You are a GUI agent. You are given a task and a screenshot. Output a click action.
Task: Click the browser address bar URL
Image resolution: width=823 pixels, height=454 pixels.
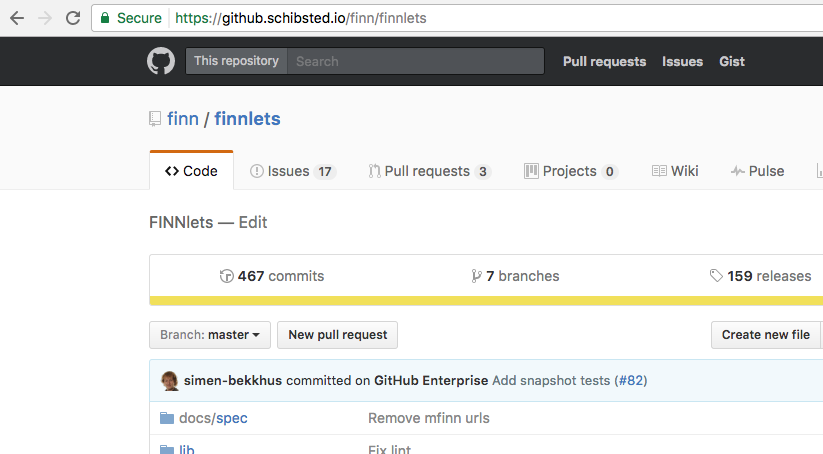300,18
